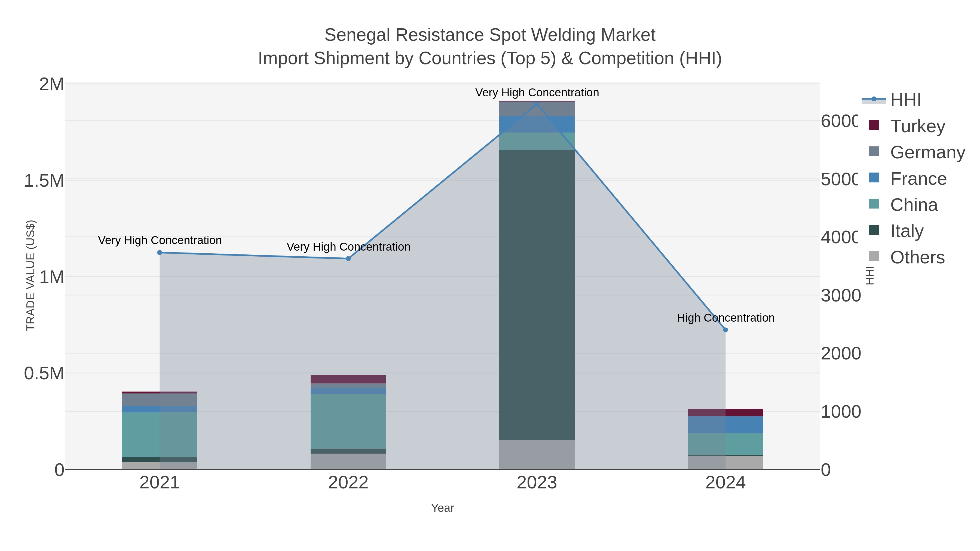
Task: Click the 2023 x-axis label
Action: (537, 483)
